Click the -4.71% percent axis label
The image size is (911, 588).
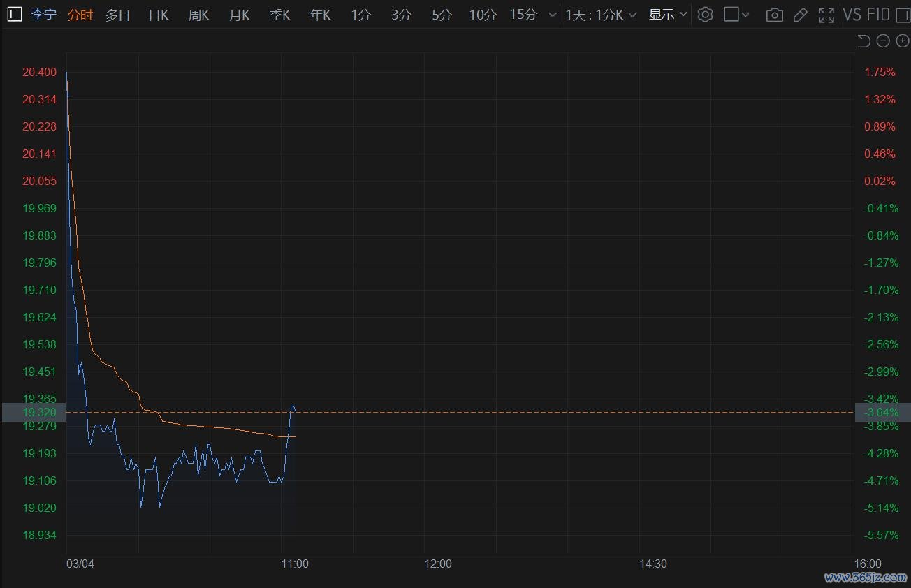(x=881, y=480)
